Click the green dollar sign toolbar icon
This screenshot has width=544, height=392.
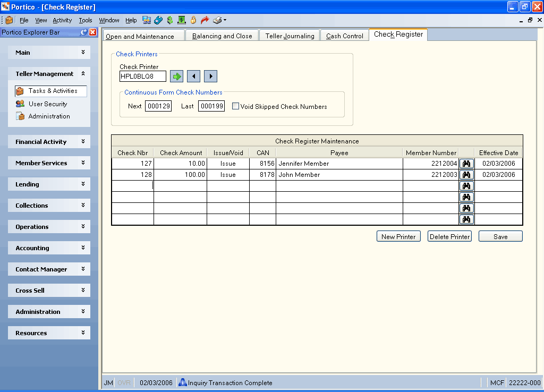click(x=169, y=20)
